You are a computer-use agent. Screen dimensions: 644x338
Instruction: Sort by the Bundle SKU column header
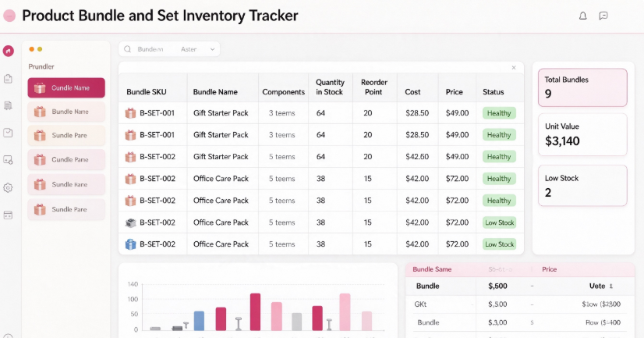[147, 92]
